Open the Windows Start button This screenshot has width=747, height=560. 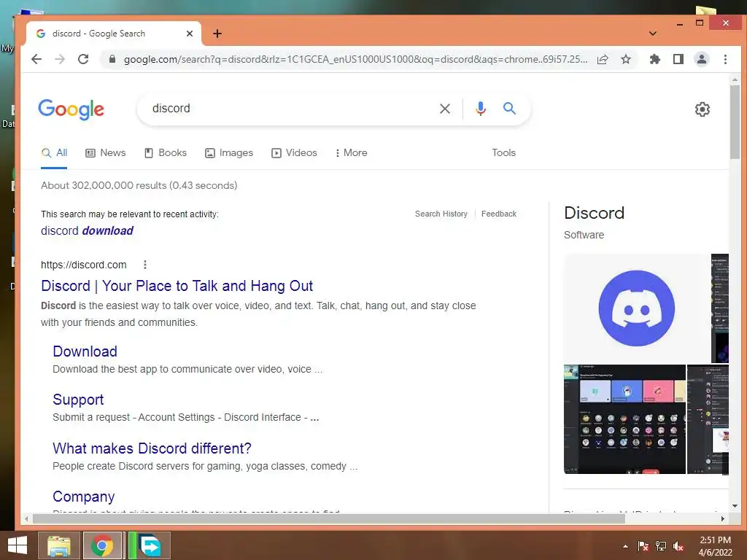click(x=18, y=545)
